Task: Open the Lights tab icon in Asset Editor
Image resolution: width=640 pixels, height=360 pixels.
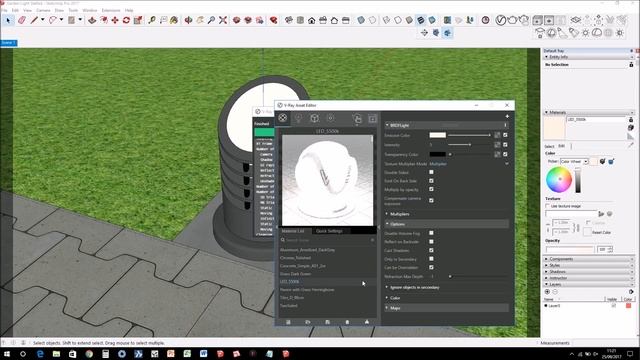Action: pyautogui.click(x=298, y=118)
